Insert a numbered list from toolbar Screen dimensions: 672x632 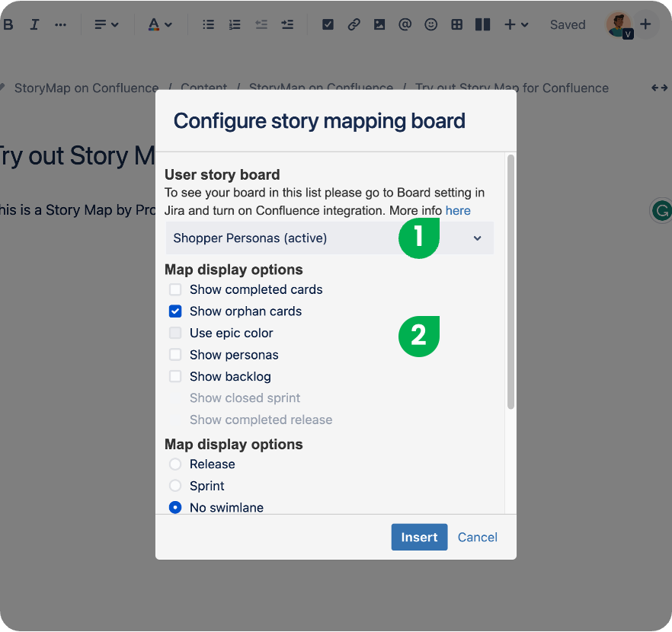coord(235,24)
